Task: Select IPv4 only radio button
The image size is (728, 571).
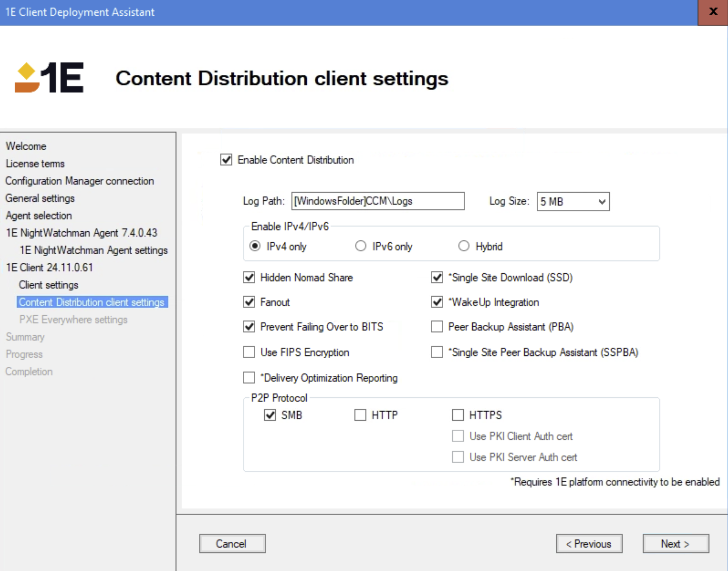Action: click(255, 246)
